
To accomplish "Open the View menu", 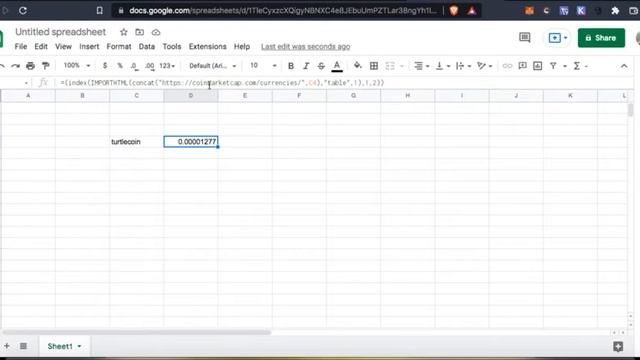I will [x=63, y=47].
